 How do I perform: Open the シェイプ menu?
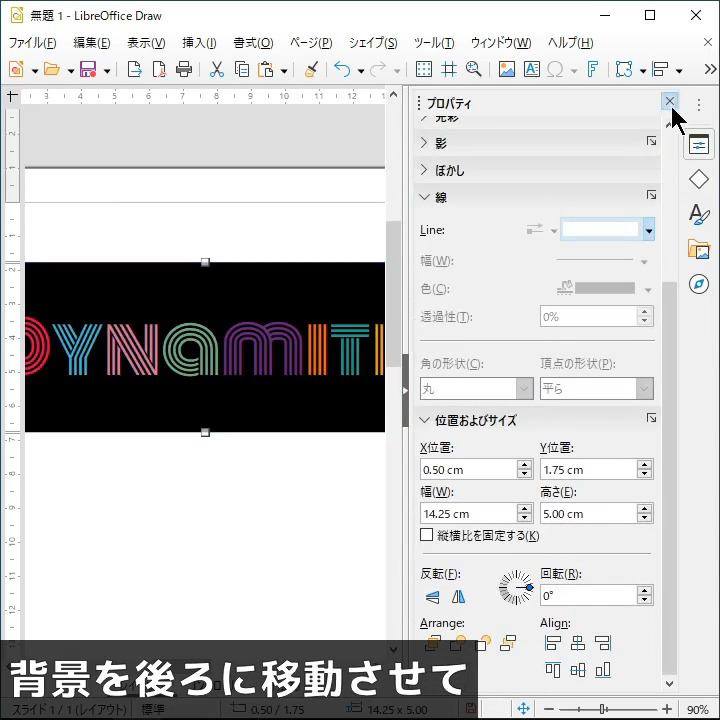click(373, 43)
